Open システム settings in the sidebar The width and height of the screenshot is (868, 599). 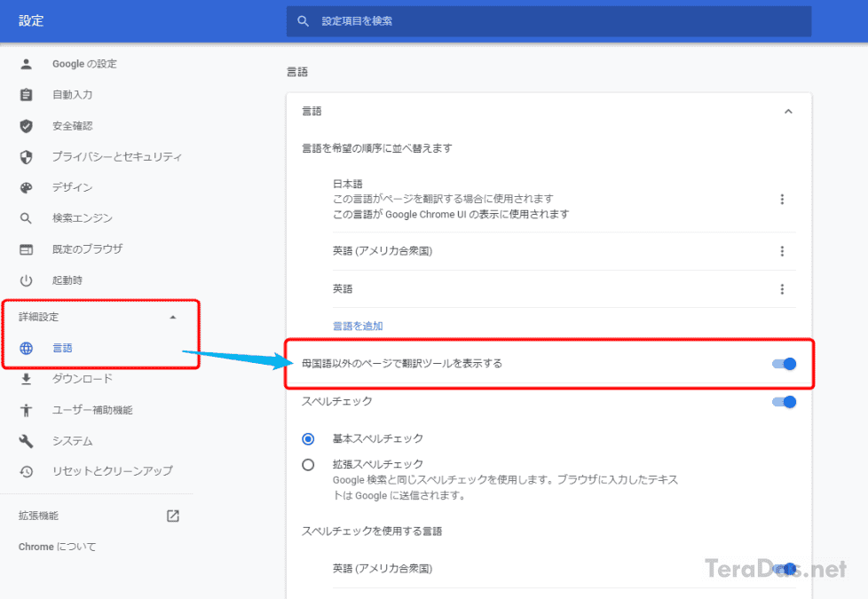(x=72, y=441)
